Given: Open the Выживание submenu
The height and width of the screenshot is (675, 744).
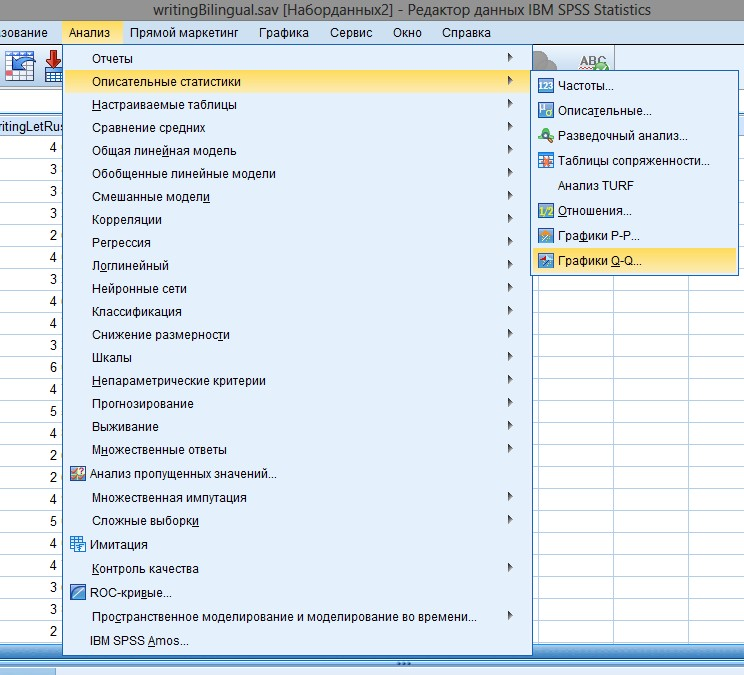Looking at the screenshot, I should click(297, 426).
